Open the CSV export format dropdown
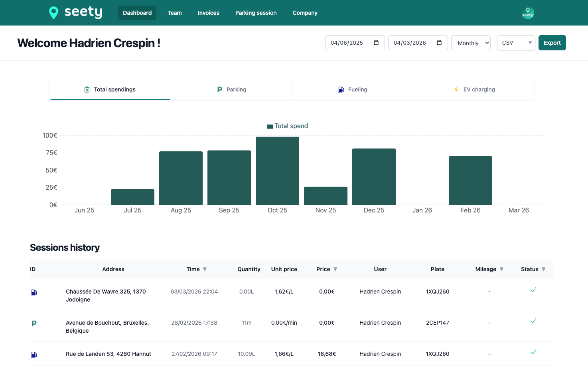The height and width of the screenshot is (371, 588). [516, 43]
